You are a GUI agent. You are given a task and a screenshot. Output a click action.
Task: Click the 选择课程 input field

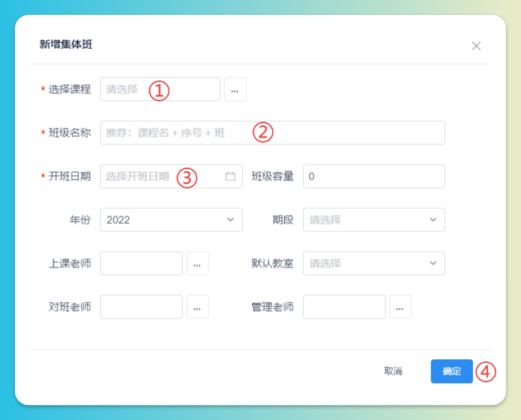point(160,89)
